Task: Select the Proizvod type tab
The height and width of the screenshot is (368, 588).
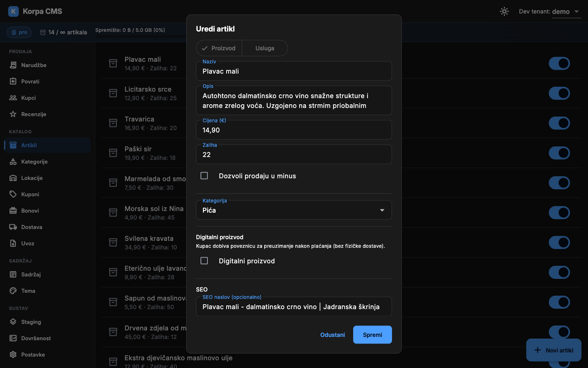Action: pos(219,48)
